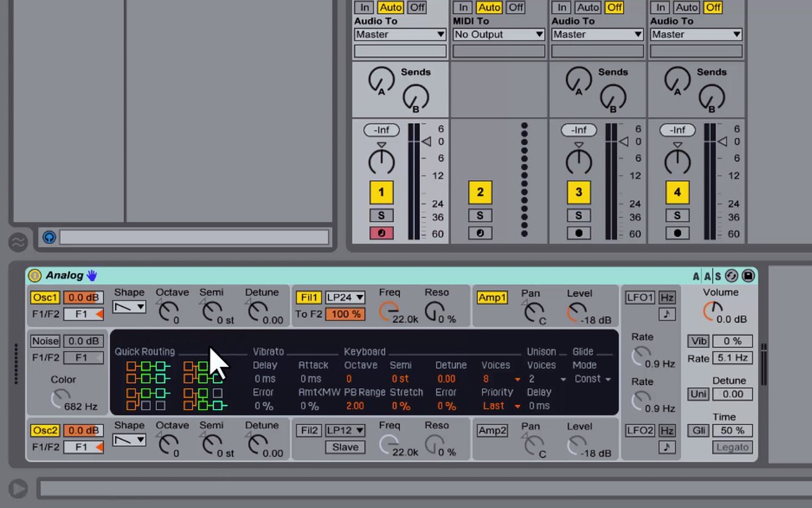Screen dimensions: 812x508
Task: Click Osc1 Octave knob
Action: (168, 311)
